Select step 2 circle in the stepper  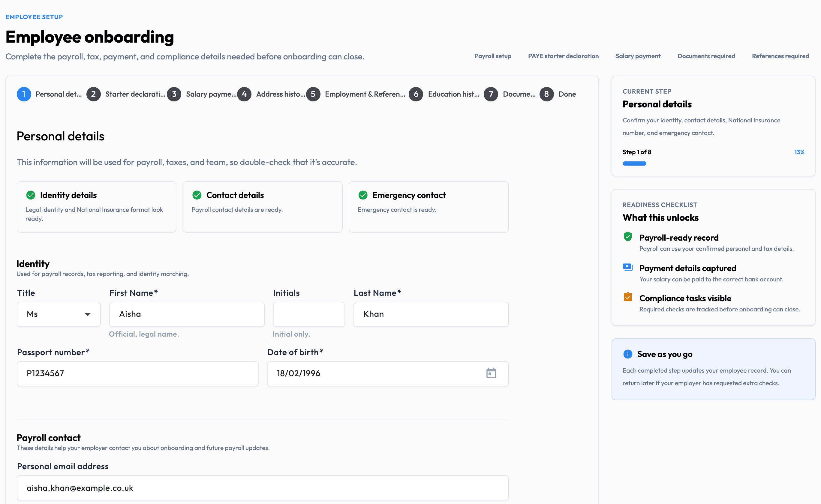[x=94, y=94]
